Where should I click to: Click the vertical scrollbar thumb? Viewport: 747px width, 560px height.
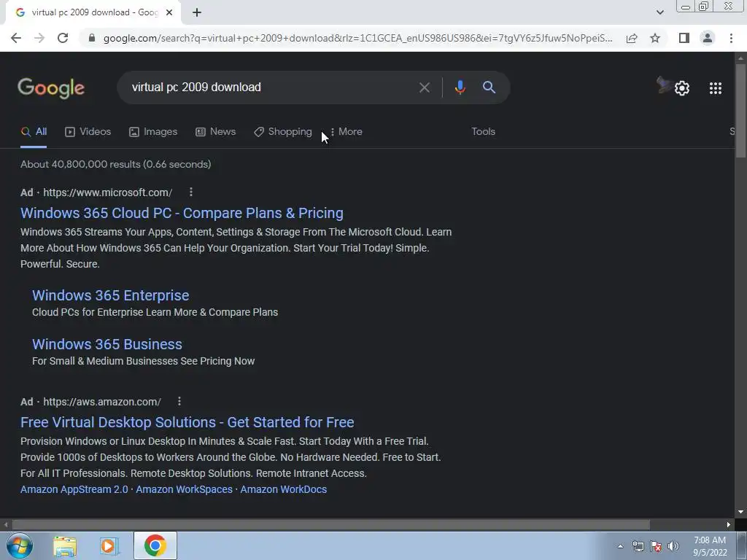point(740,111)
